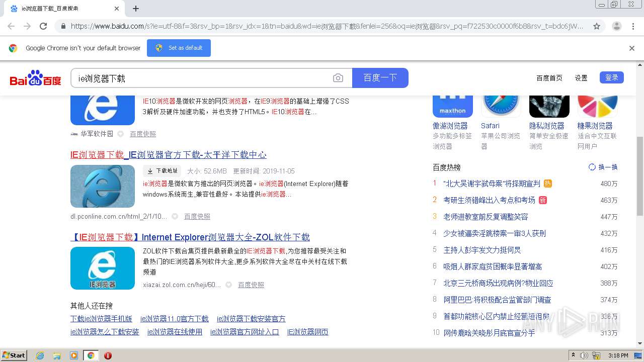Open hot topic 吸烟人群家庭贫困概率显著增高

point(493,266)
